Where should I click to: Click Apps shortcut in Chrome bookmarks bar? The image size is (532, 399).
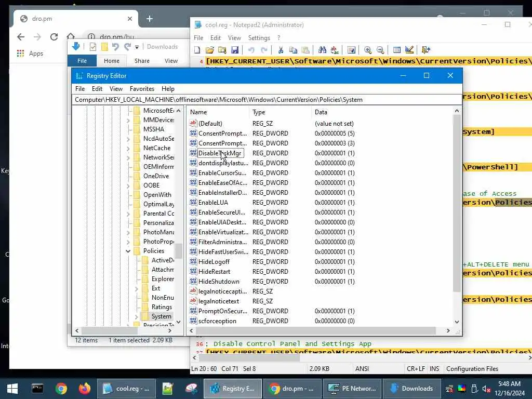coord(30,54)
